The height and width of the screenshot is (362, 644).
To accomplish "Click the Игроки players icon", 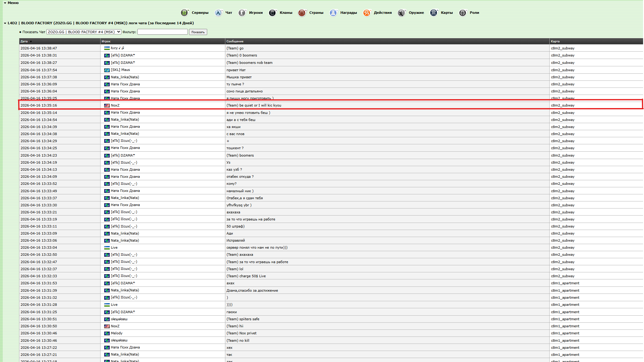I will point(242,13).
